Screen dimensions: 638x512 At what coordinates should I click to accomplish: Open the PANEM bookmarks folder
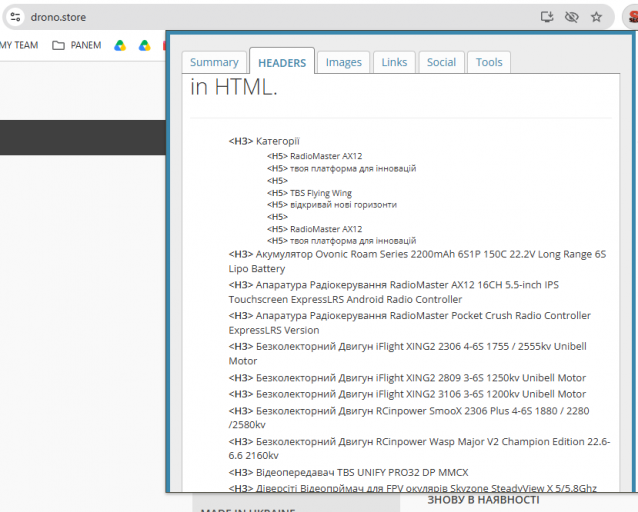tap(76, 45)
